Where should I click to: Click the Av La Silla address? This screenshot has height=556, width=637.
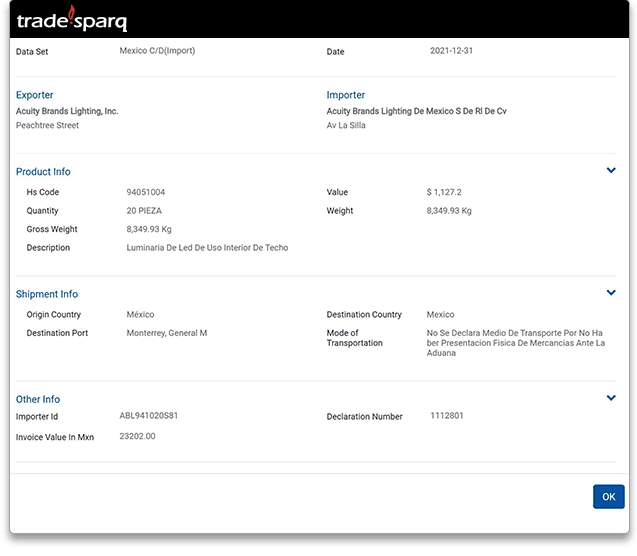coord(346,125)
